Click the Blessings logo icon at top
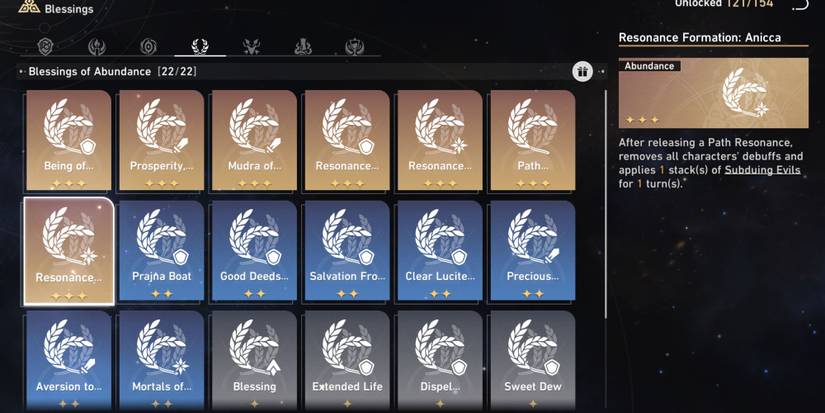This screenshot has height=413, width=825. [x=29, y=7]
